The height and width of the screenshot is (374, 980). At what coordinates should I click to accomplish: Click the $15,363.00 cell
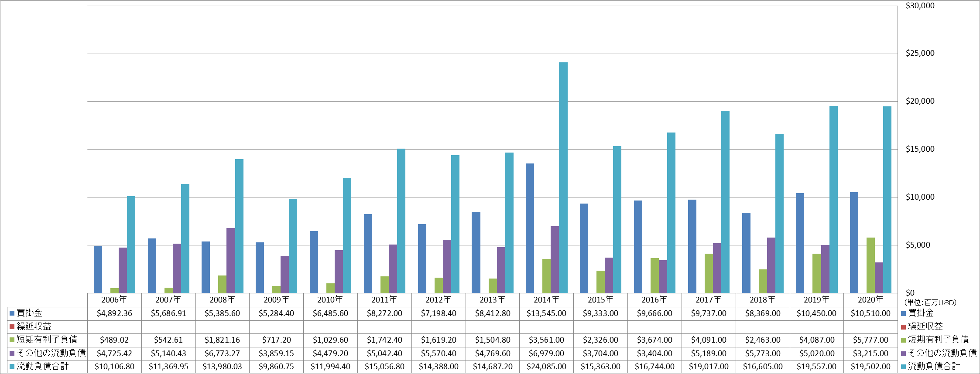click(600, 367)
